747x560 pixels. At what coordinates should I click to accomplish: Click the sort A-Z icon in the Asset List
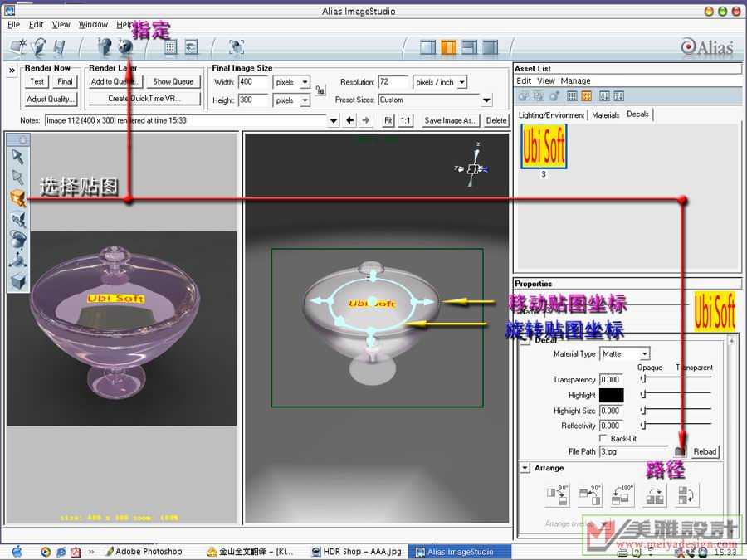[604, 96]
